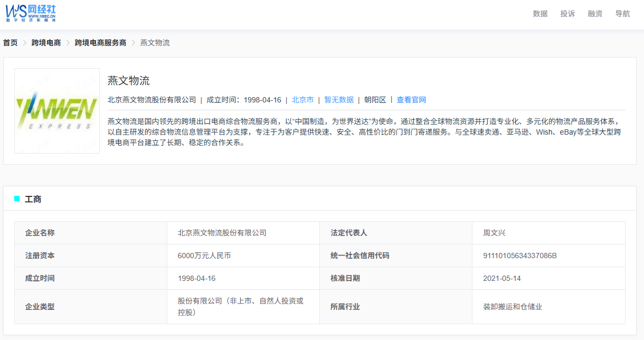Click the 工商 section heading

click(x=33, y=199)
